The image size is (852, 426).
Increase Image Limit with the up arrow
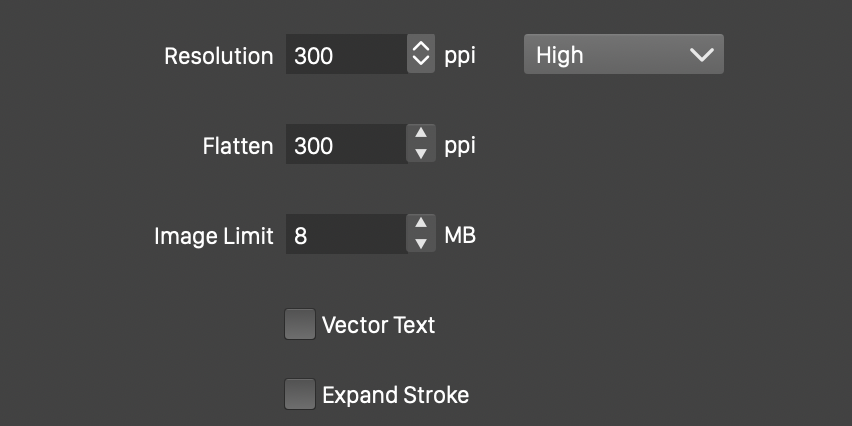[x=421, y=225]
